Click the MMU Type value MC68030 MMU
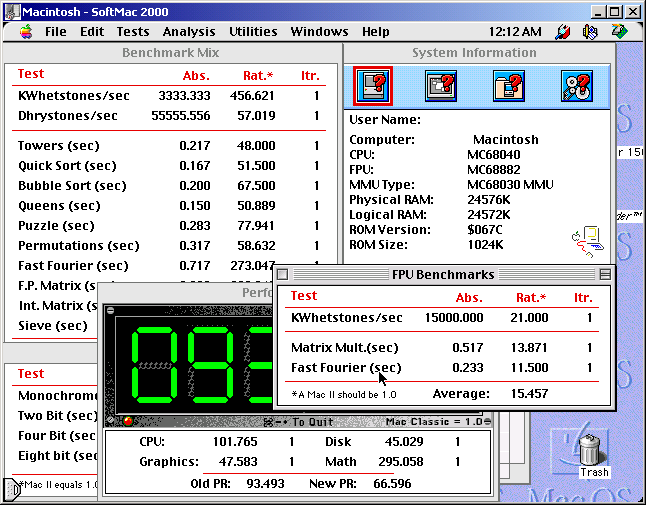This screenshot has width=646, height=505. 510,185
